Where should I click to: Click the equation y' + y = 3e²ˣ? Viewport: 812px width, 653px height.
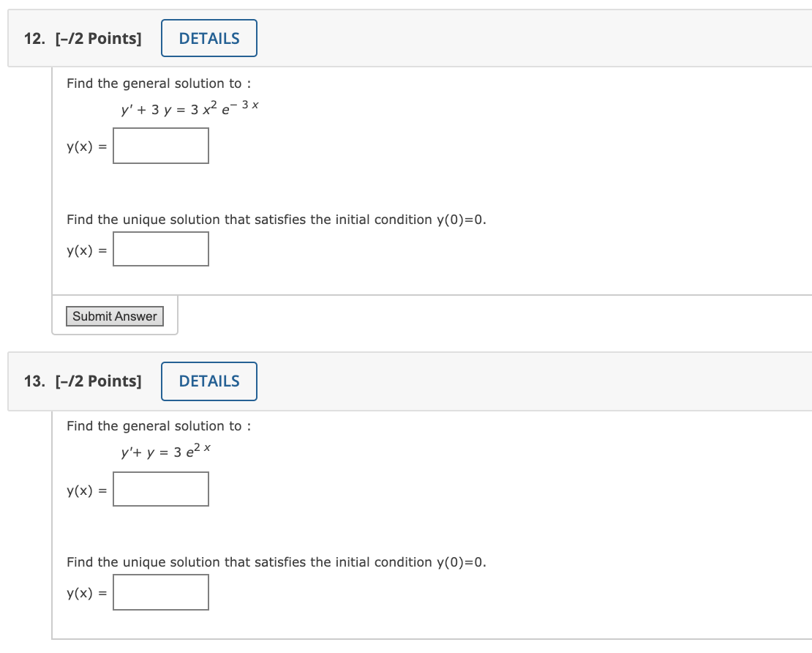166,451
